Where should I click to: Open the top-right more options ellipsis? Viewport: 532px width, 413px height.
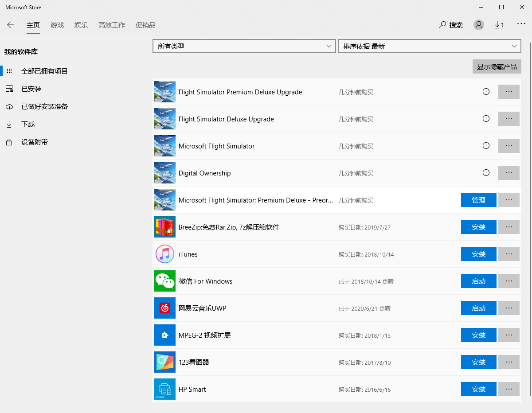pos(521,24)
